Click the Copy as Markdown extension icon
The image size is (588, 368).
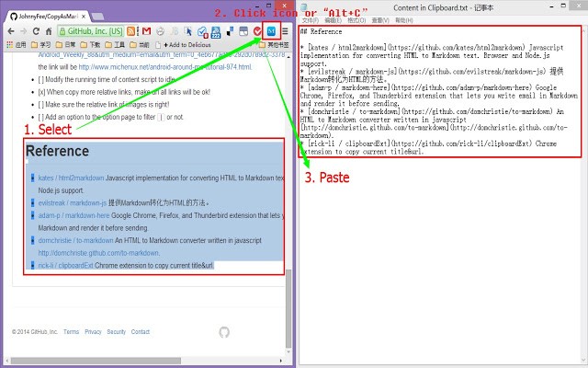pos(272,30)
